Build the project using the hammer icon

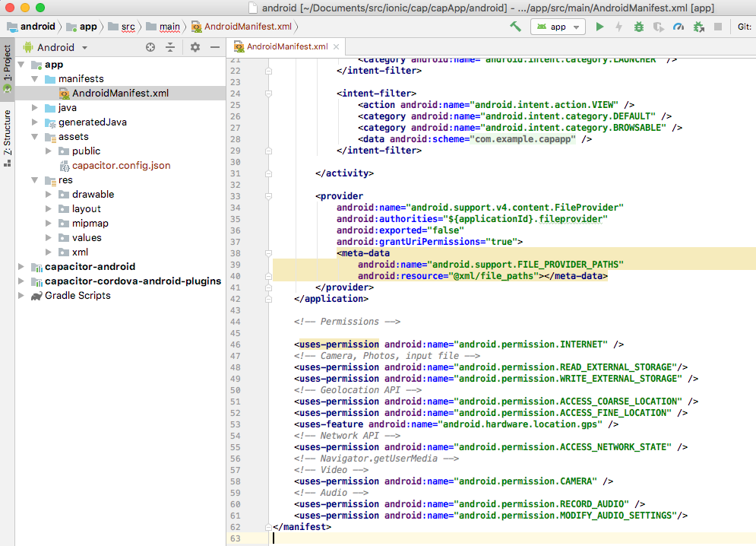tap(514, 25)
